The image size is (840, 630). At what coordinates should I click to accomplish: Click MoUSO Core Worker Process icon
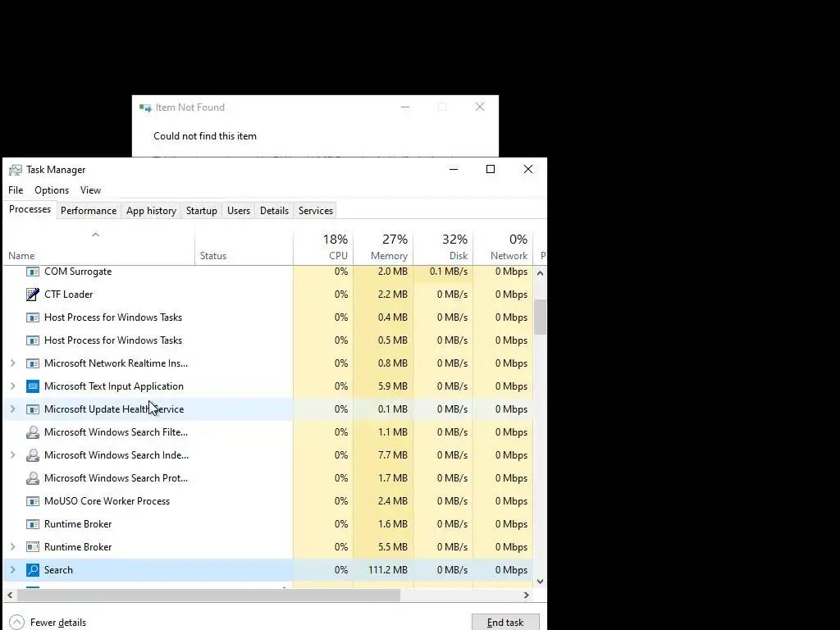pos(33,501)
